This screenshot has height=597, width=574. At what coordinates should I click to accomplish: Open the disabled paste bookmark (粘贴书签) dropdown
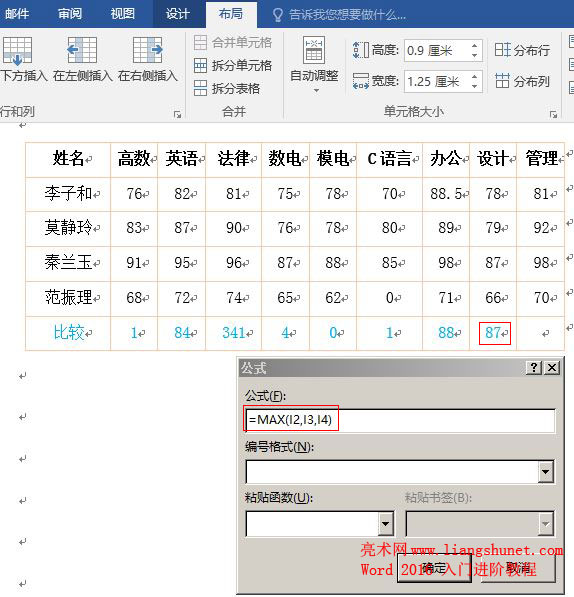point(545,524)
